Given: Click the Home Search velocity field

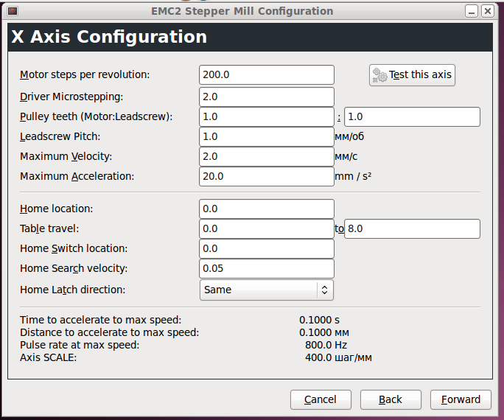Looking at the screenshot, I should pyautogui.click(x=267, y=269).
